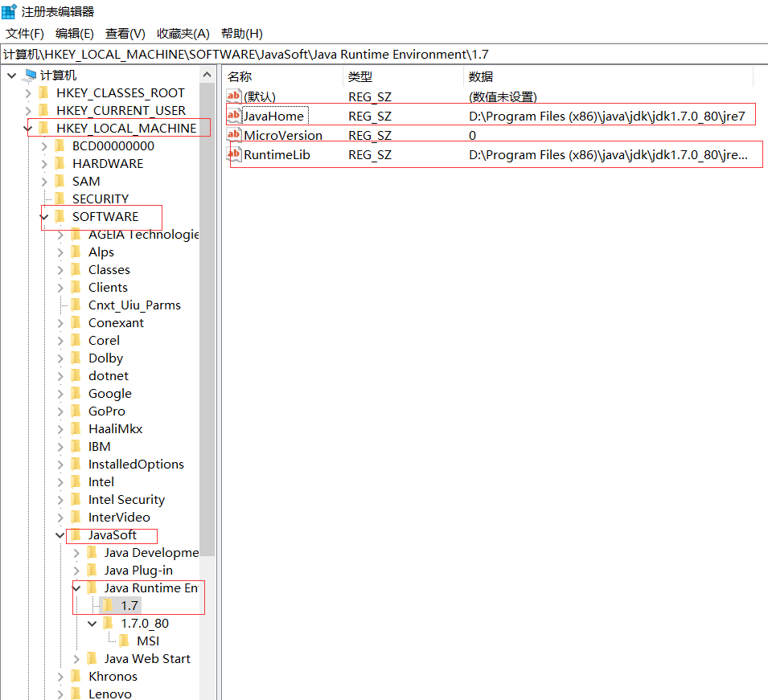The height and width of the screenshot is (700, 768).
Task: Select the 1.7 key
Action: (129, 605)
